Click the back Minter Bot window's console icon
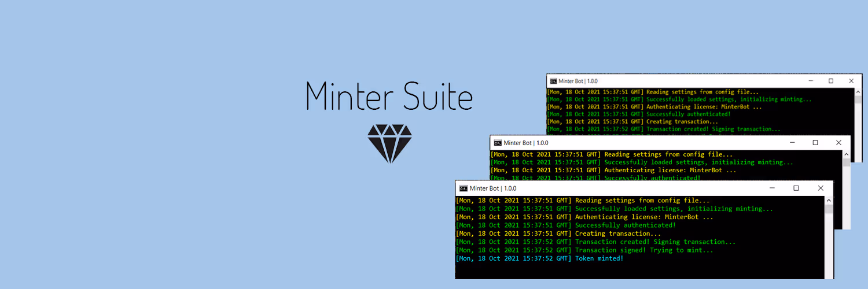 [x=553, y=81]
